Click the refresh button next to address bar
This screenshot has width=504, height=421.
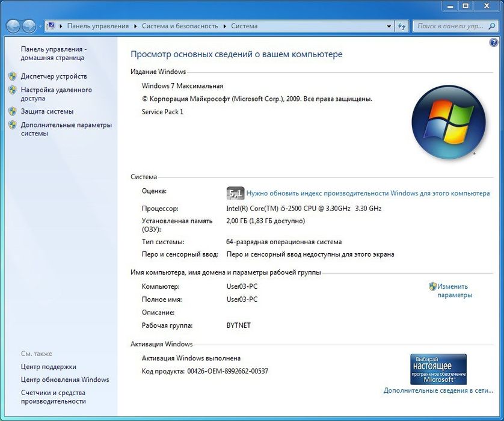pos(402,26)
